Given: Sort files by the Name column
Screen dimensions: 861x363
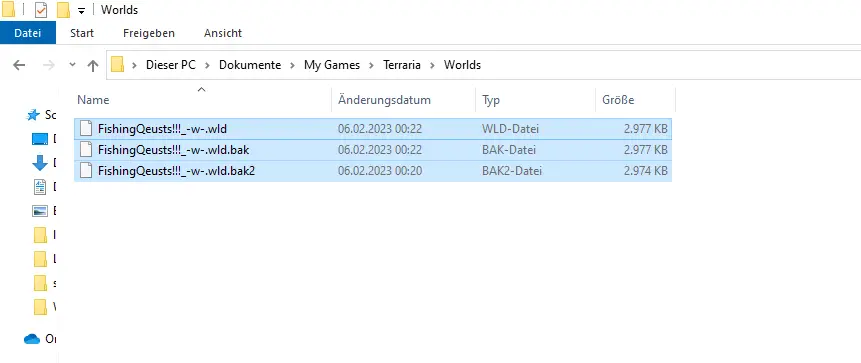Looking at the screenshot, I should pos(202,100).
